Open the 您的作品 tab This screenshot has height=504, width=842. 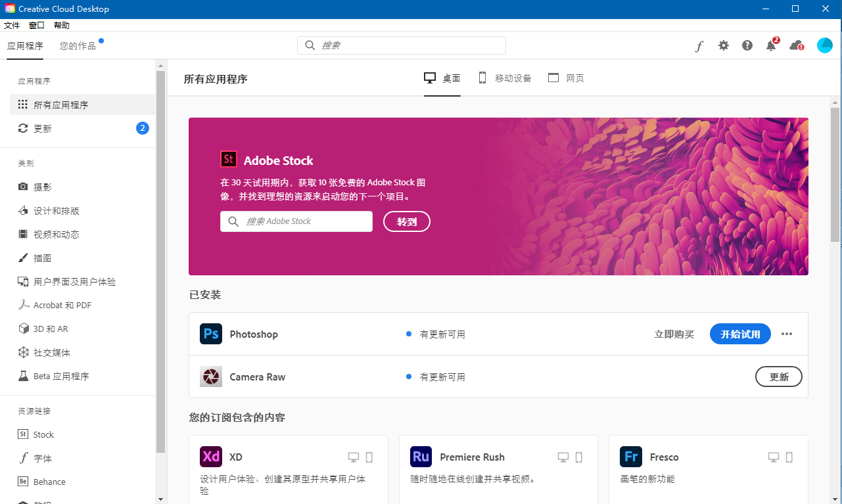(78, 46)
